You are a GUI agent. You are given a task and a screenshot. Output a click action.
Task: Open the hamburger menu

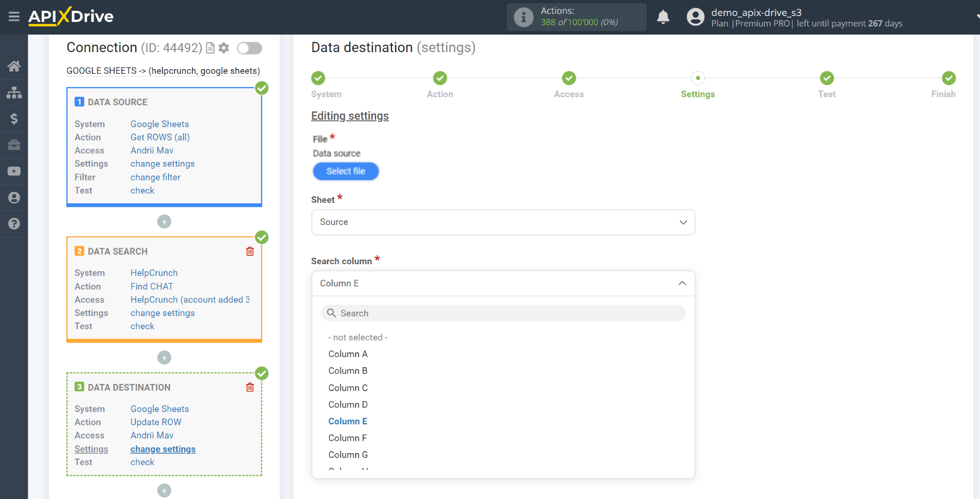[x=14, y=17]
